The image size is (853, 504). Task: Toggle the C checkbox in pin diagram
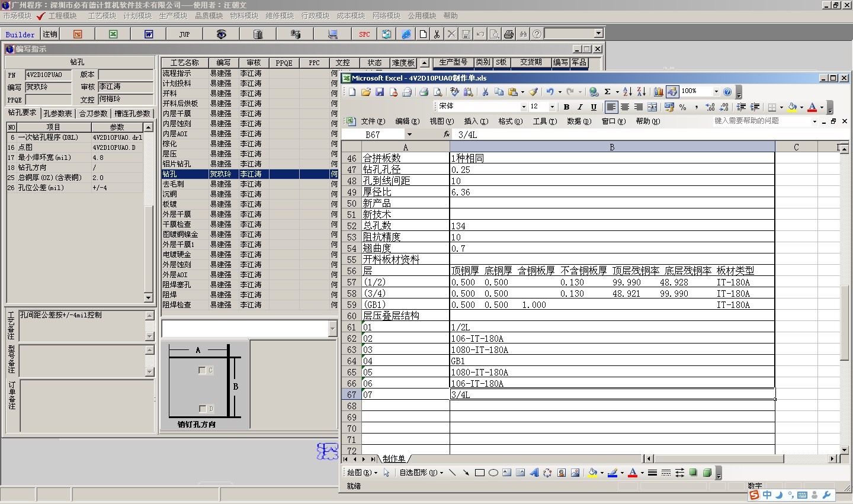click(x=202, y=370)
